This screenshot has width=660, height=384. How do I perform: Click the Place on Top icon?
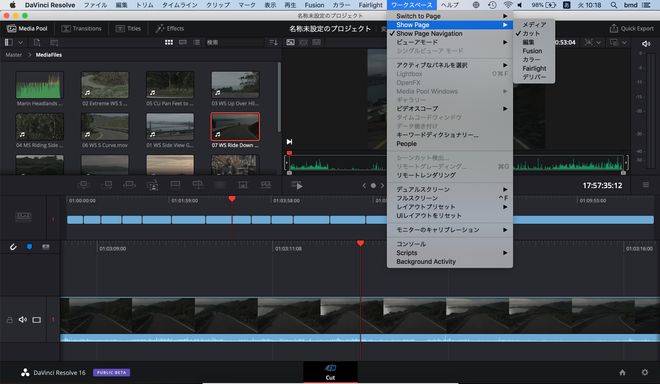[x=175, y=185]
